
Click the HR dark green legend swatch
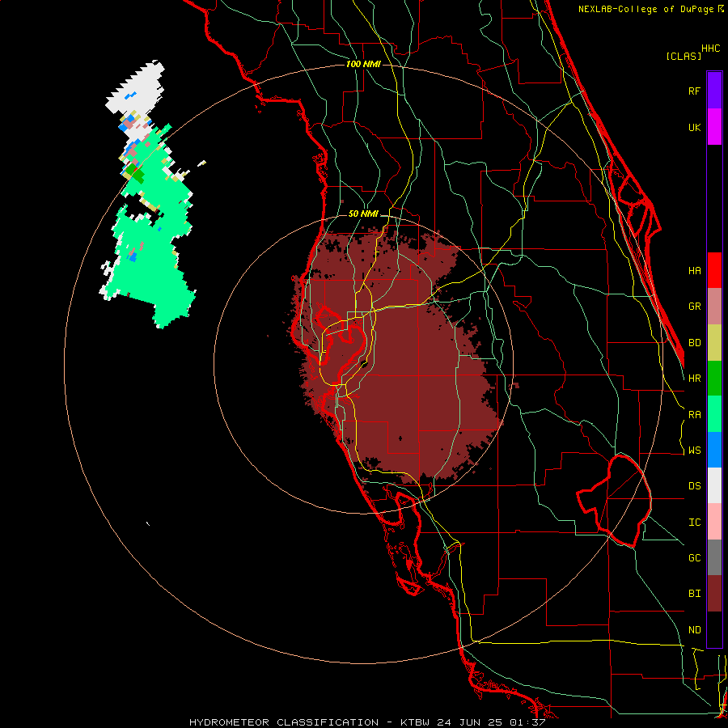click(714, 378)
